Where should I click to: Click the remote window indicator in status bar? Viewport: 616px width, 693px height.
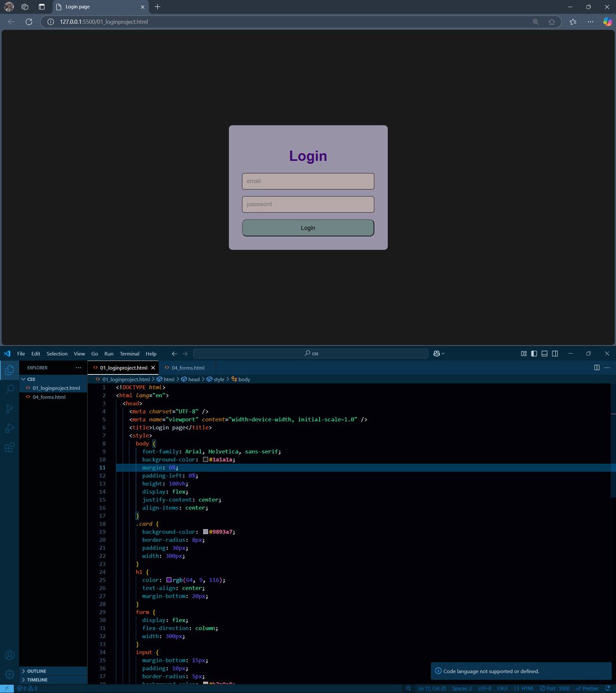[x=6, y=688]
